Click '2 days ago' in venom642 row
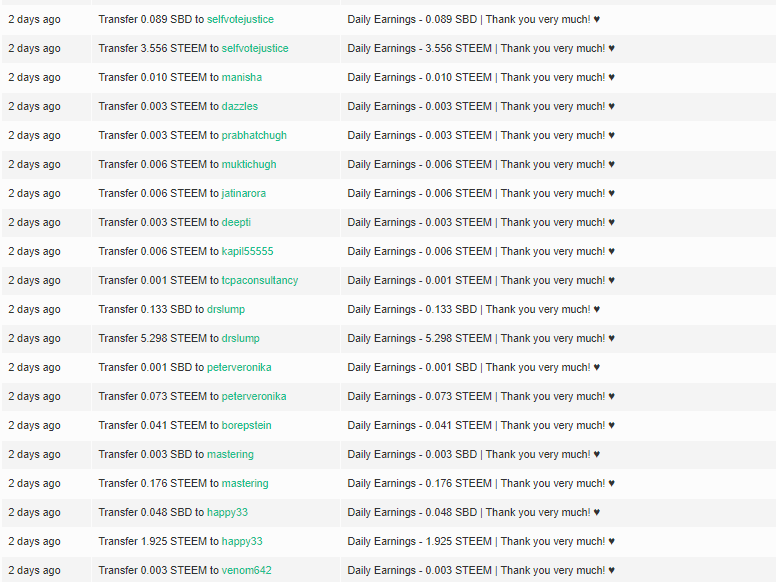The height and width of the screenshot is (582, 776). (34, 571)
